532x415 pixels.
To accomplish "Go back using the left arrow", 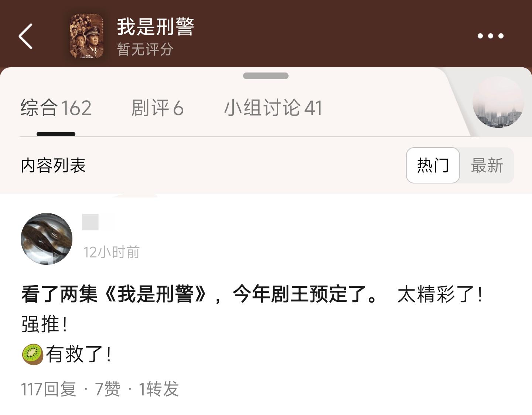I will 25,36.
